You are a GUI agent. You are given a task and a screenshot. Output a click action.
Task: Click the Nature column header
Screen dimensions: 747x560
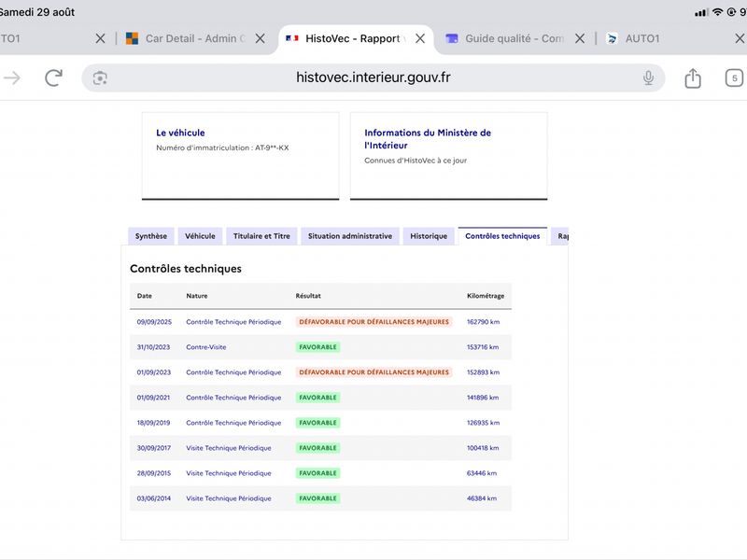click(197, 296)
